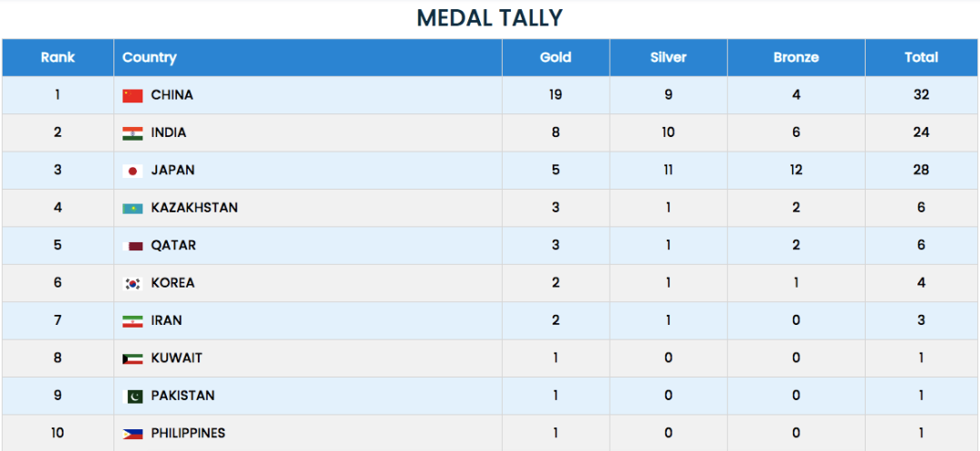Click the Pakistan flag icon
Image resolution: width=980 pixels, height=451 pixels.
tap(132, 397)
